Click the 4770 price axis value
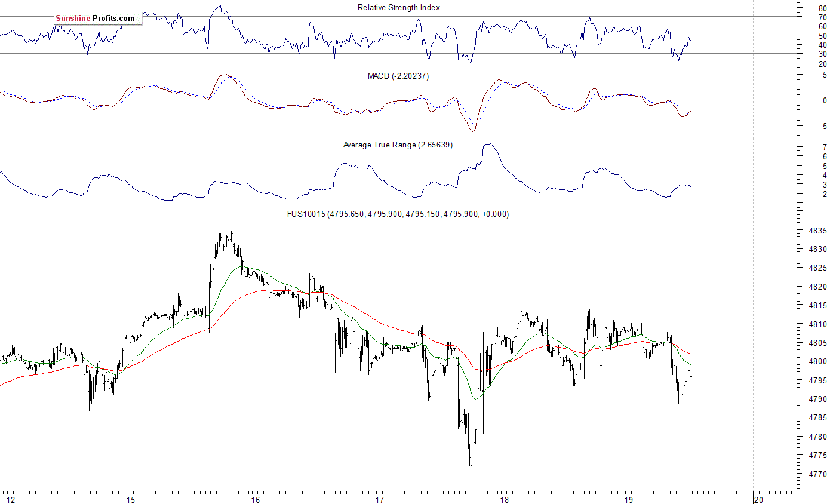The image size is (830, 504). [x=817, y=474]
